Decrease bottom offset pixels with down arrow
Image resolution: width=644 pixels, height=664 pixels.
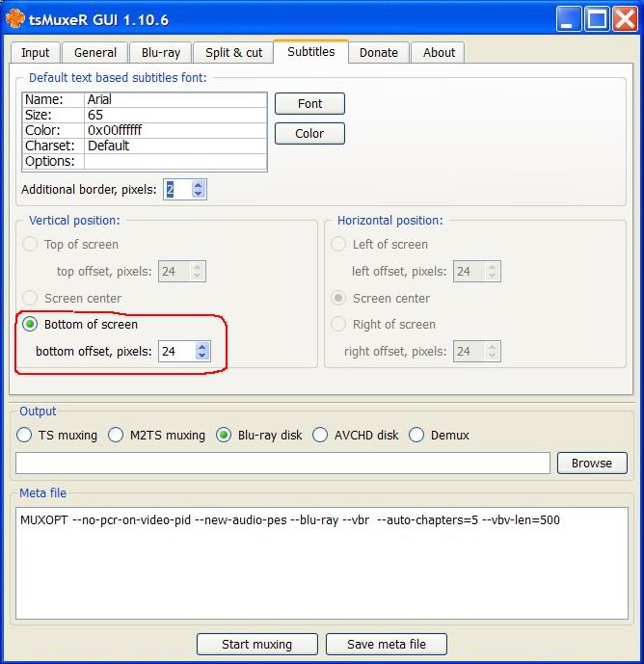[x=202, y=356]
